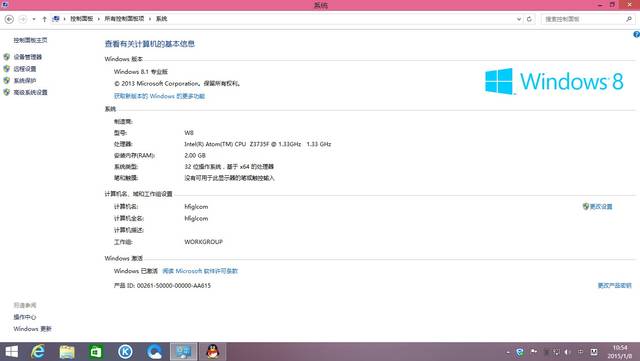Open Windows 更新 link in sidebar
640x361 pixels.
coord(32,329)
